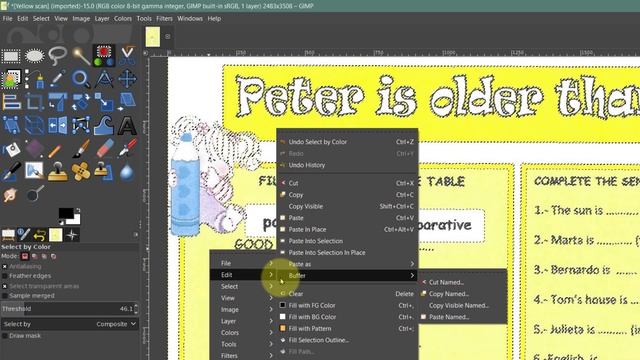Expand View submenu in the context menu

click(x=243, y=298)
